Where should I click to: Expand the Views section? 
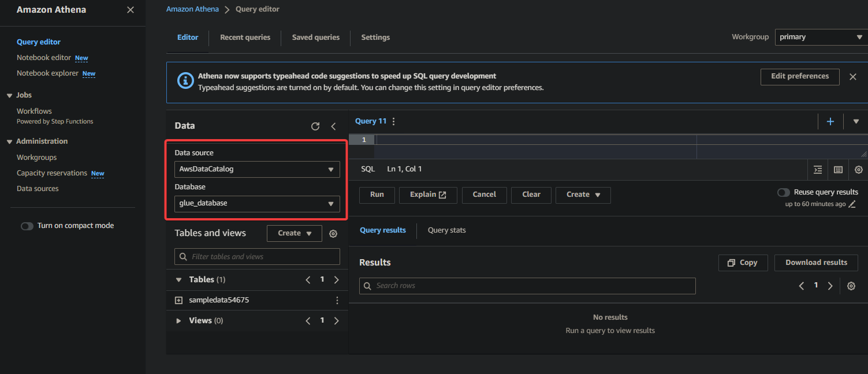click(x=178, y=320)
